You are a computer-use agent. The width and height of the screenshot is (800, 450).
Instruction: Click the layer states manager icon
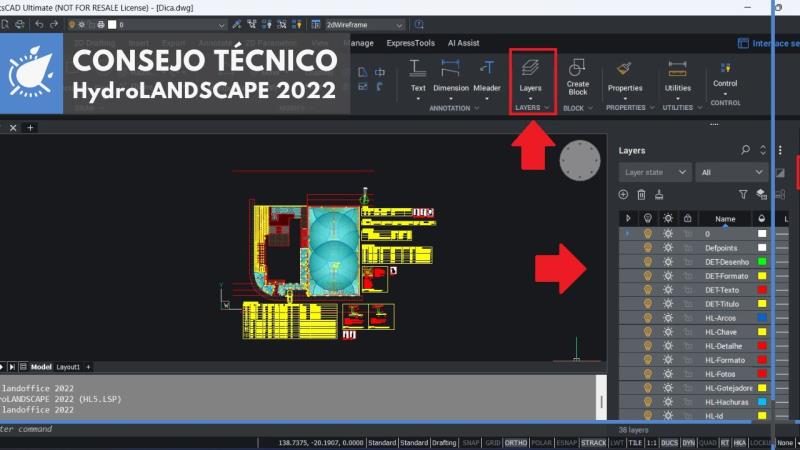(x=761, y=194)
